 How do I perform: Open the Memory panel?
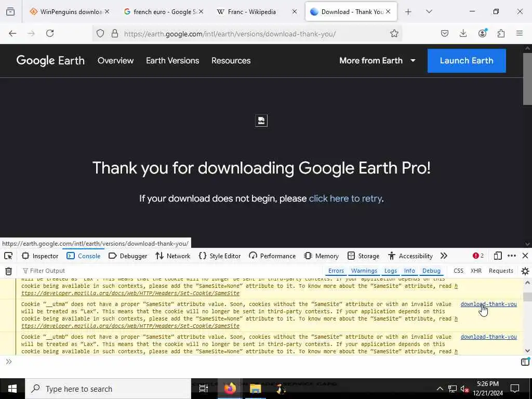pyautogui.click(x=321, y=256)
